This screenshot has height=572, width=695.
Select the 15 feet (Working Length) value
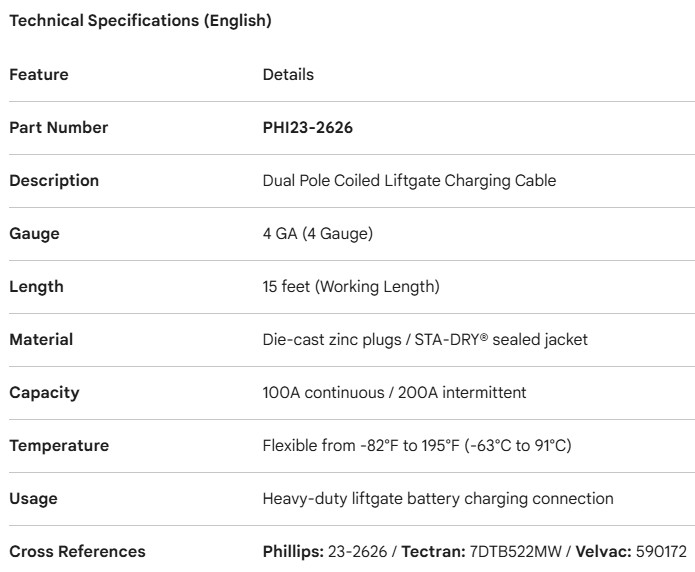pos(350,287)
